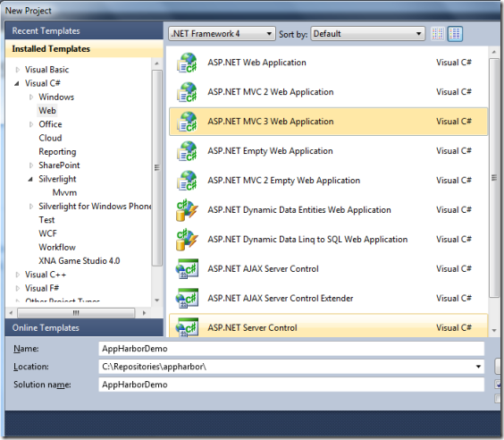Click into the Solution name field
504x440 pixels.
[291, 385]
